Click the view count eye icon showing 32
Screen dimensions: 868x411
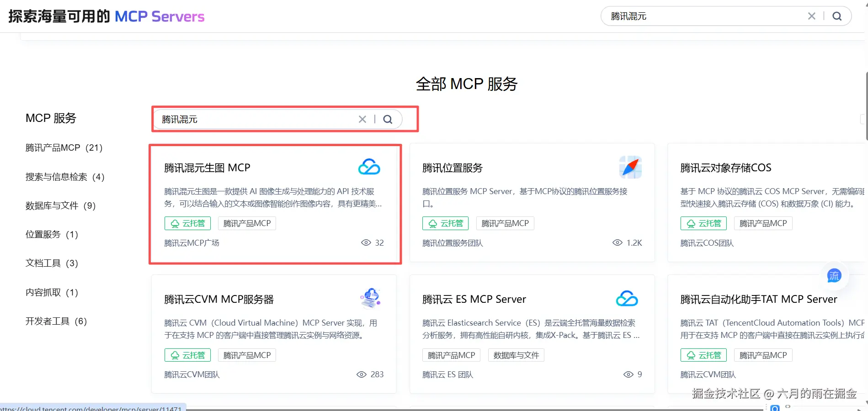click(366, 242)
